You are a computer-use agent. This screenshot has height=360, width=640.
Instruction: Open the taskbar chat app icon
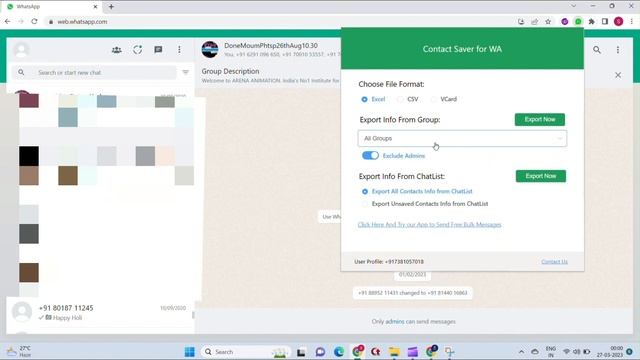point(320,351)
